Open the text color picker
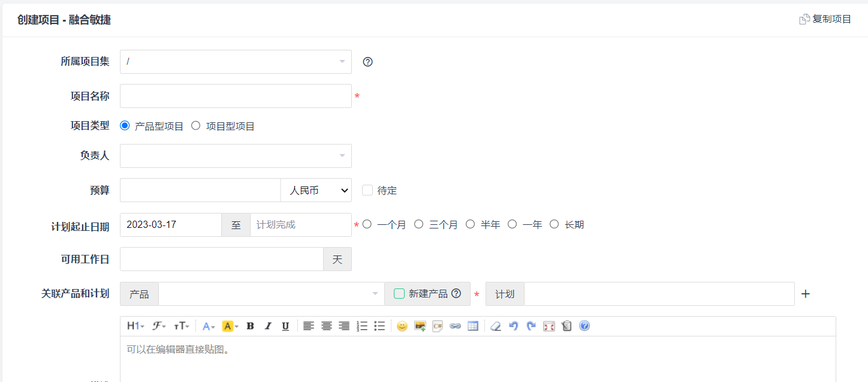 pyautogui.click(x=208, y=326)
